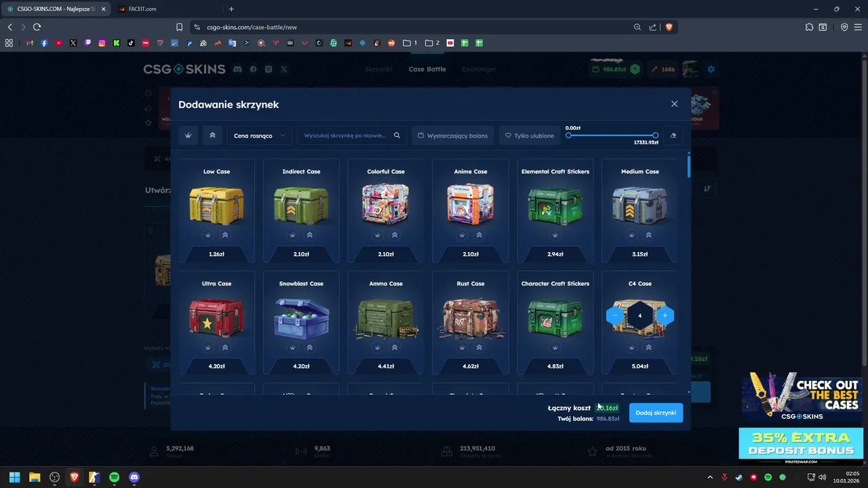Open the Brave Shields lion icon
868x488 pixels.
(x=669, y=27)
